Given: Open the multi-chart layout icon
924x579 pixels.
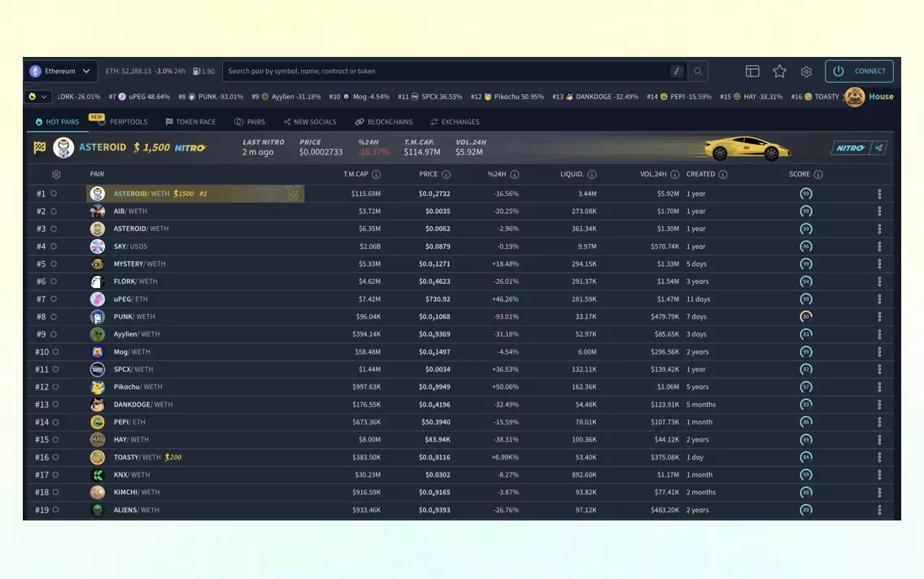Looking at the screenshot, I should click(752, 72).
